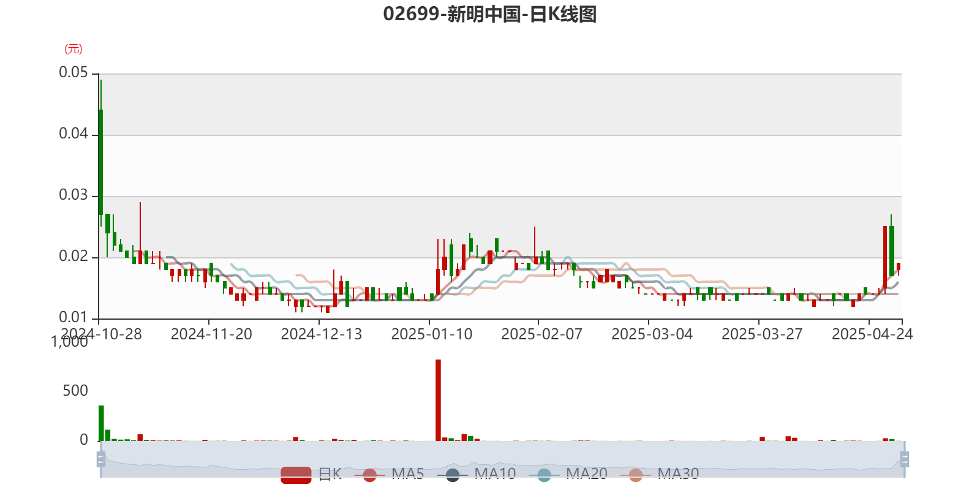Click the volume axis value 500

tap(75, 391)
